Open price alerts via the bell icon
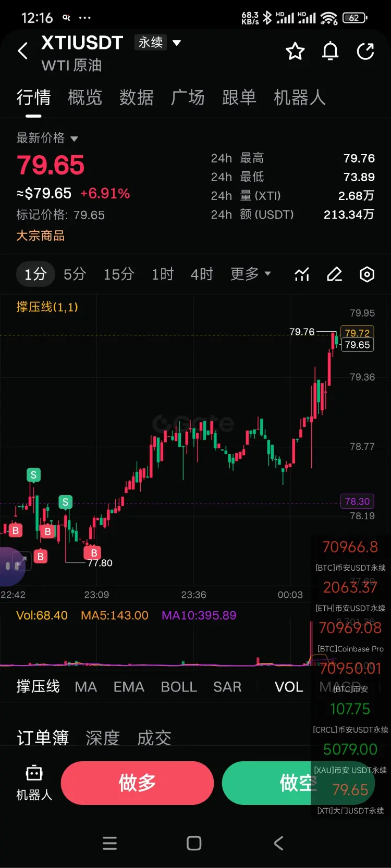 point(331,51)
